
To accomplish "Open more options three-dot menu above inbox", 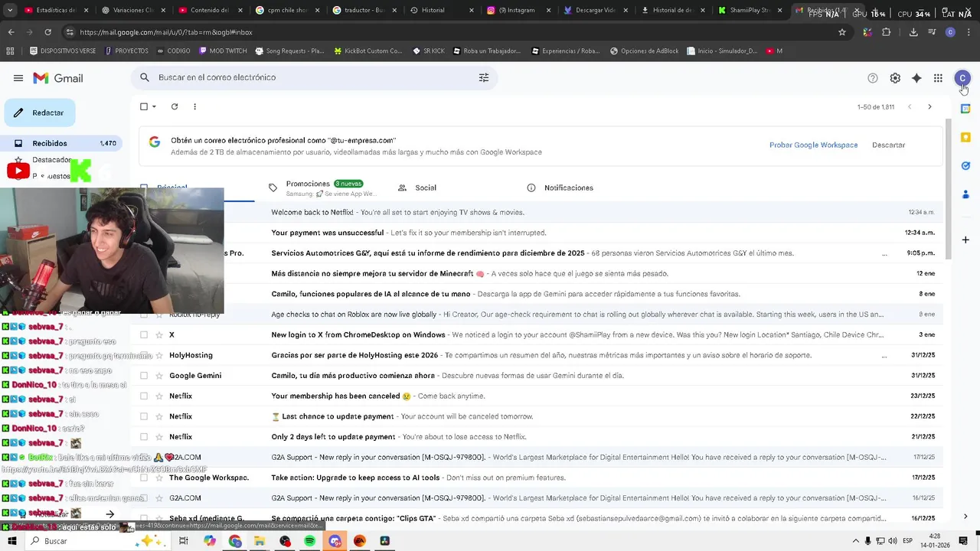I will [194, 106].
